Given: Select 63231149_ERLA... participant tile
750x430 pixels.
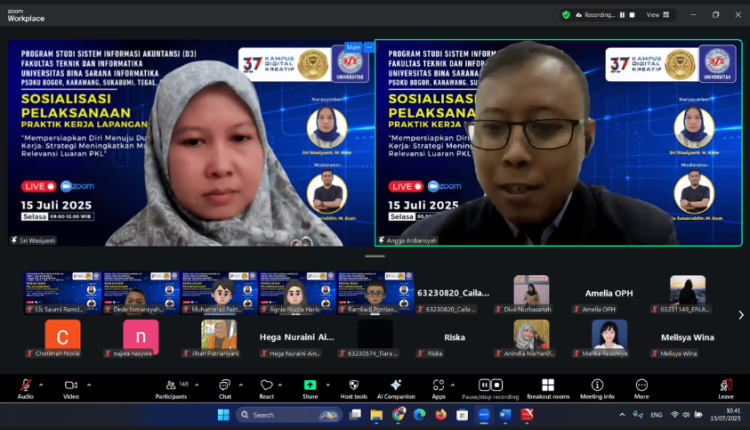Looking at the screenshot, I should tap(687, 293).
